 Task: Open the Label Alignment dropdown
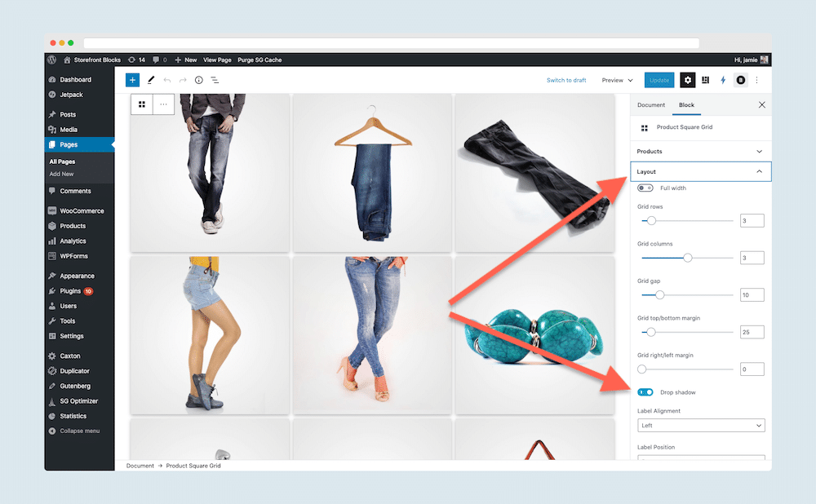coord(701,426)
